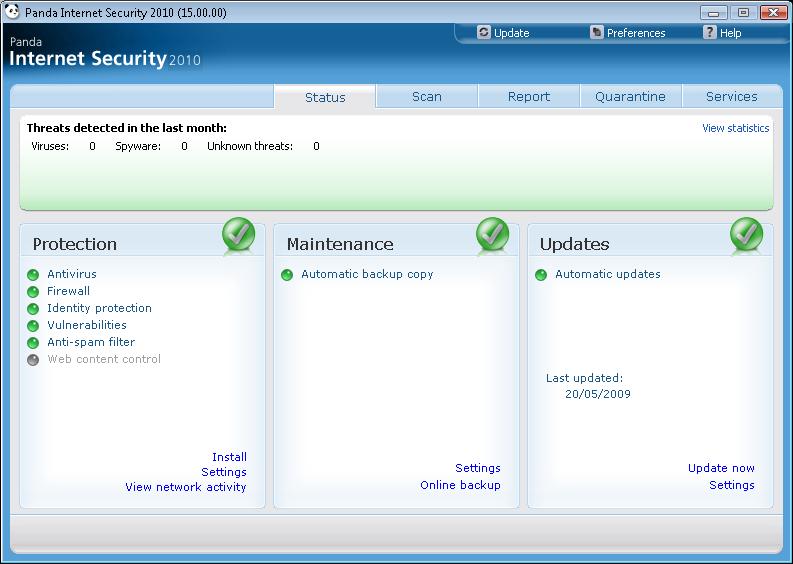The image size is (793, 564).
Task: Click the green dot next to Automatic updates
Action: pyautogui.click(x=541, y=275)
